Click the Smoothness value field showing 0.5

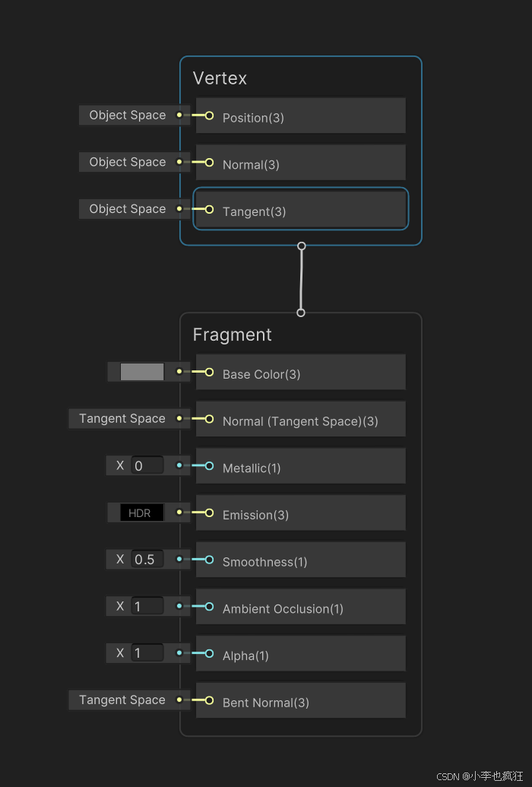click(148, 559)
